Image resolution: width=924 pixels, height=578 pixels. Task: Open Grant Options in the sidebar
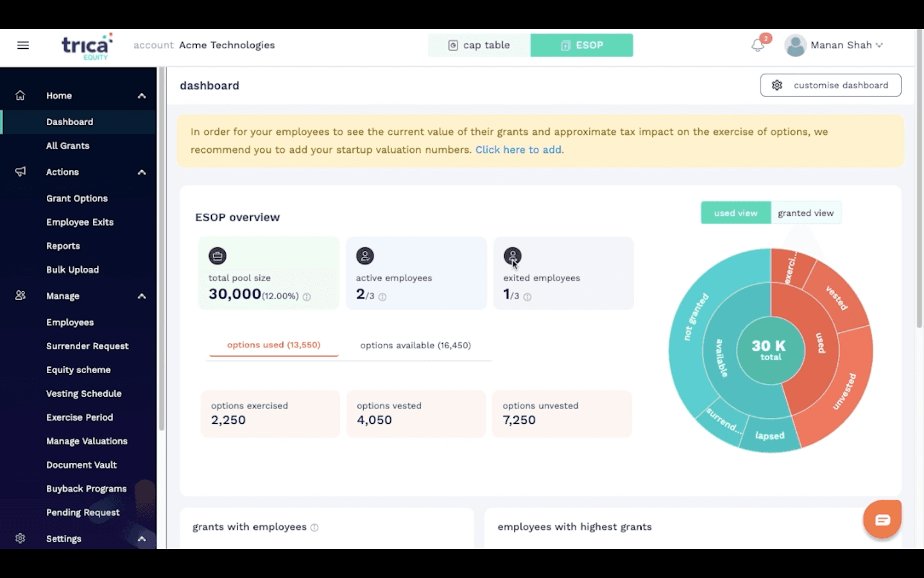click(x=77, y=198)
